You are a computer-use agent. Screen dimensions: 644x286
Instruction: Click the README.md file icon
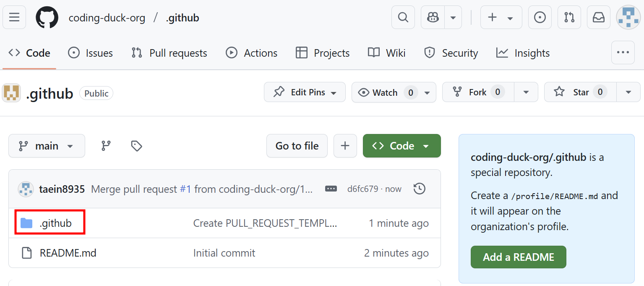pyautogui.click(x=26, y=253)
